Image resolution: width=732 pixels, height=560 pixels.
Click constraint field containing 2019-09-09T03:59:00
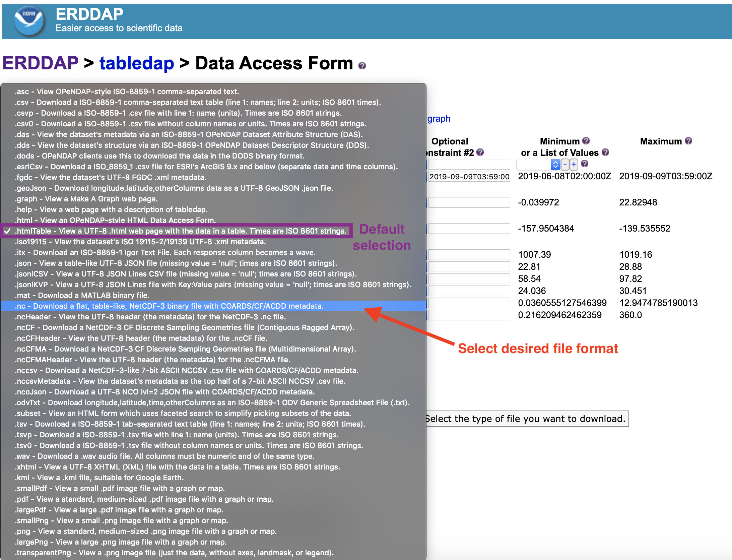(x=469, y=176)
